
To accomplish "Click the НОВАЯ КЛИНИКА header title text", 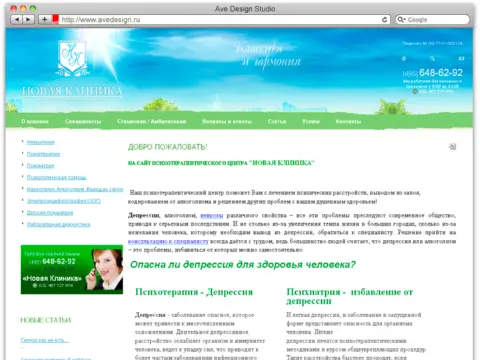I will (72, 91).
